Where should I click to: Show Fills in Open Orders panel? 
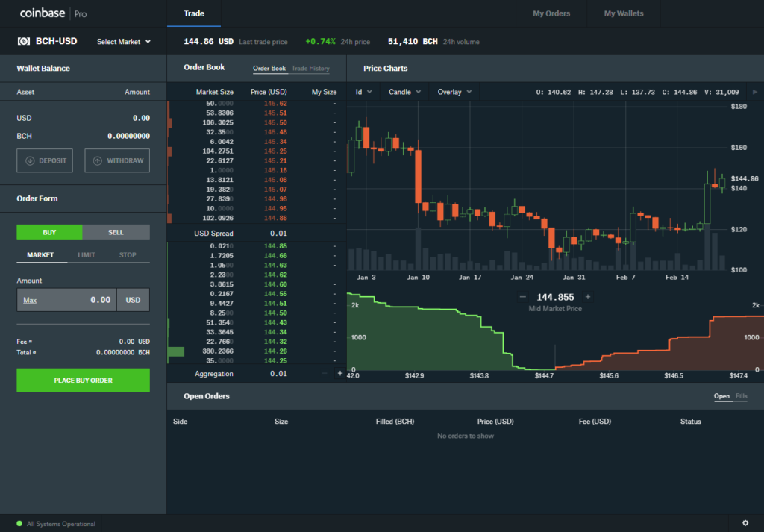pyautogui.click(x=741, y=396)
